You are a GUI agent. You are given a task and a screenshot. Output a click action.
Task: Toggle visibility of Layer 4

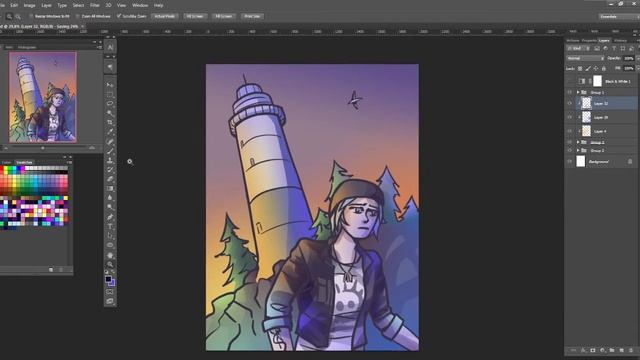coord(569,131)
